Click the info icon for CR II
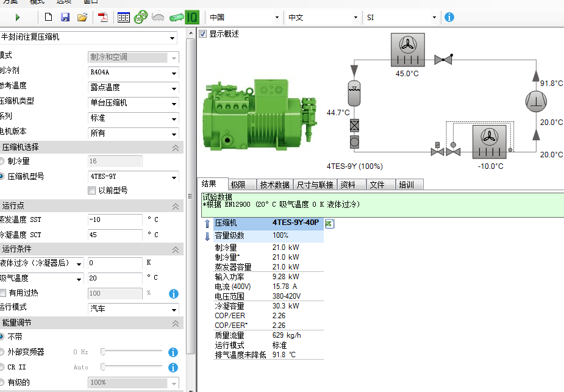 173,368
